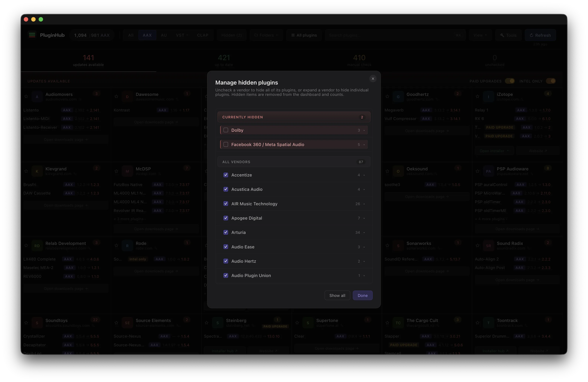
Task: Expand the Audio Ease row chevron
Action: (364, 247)
